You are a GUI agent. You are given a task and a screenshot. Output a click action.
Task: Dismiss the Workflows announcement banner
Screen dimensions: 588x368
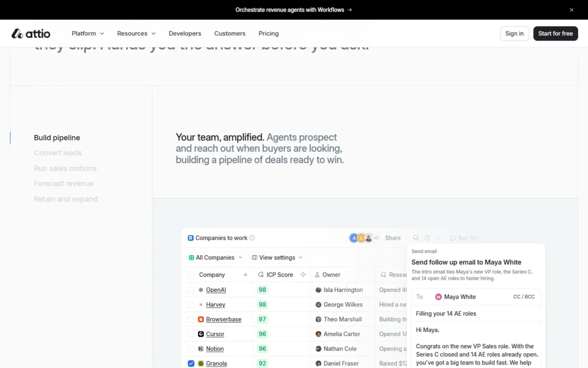571,10
